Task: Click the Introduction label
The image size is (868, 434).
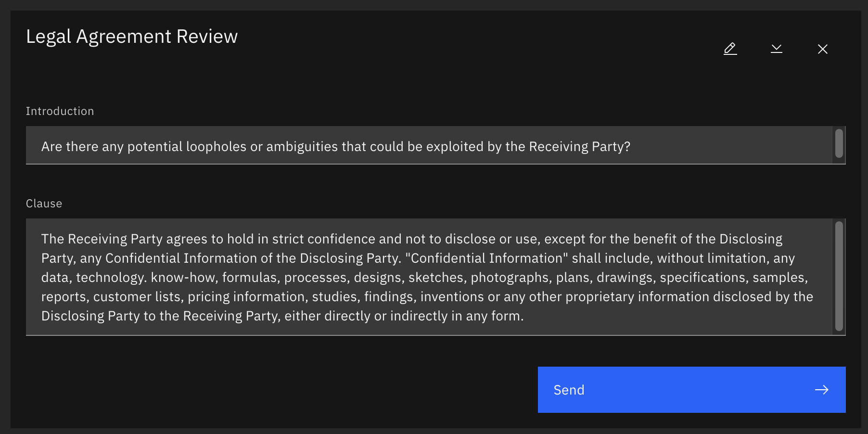Action: click(x=60, y=111)
